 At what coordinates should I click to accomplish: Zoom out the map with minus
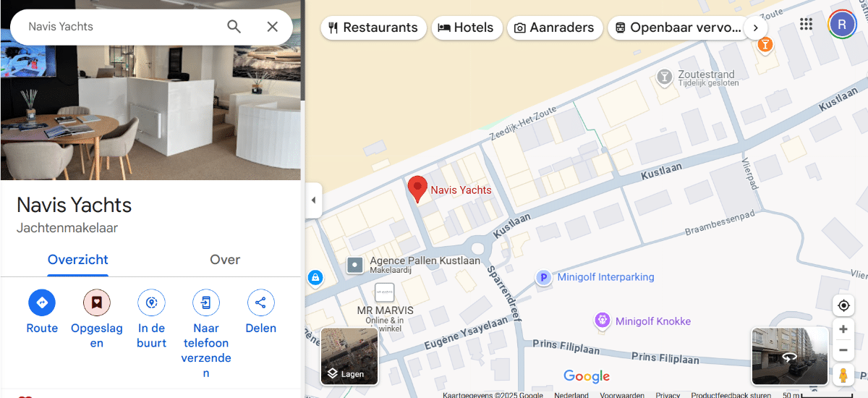pyautogui.click(x=843, y=350)
